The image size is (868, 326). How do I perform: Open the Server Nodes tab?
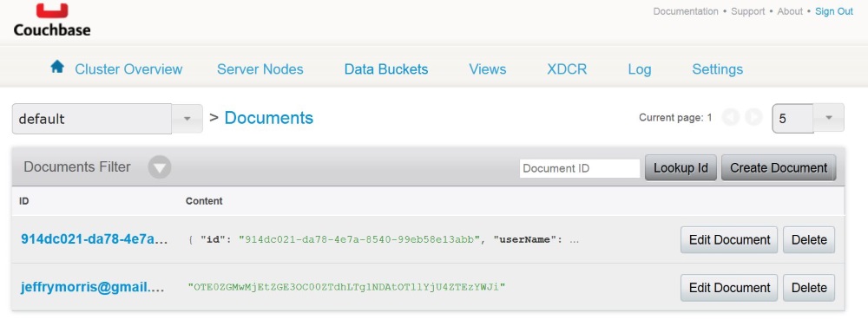[260, 69]
